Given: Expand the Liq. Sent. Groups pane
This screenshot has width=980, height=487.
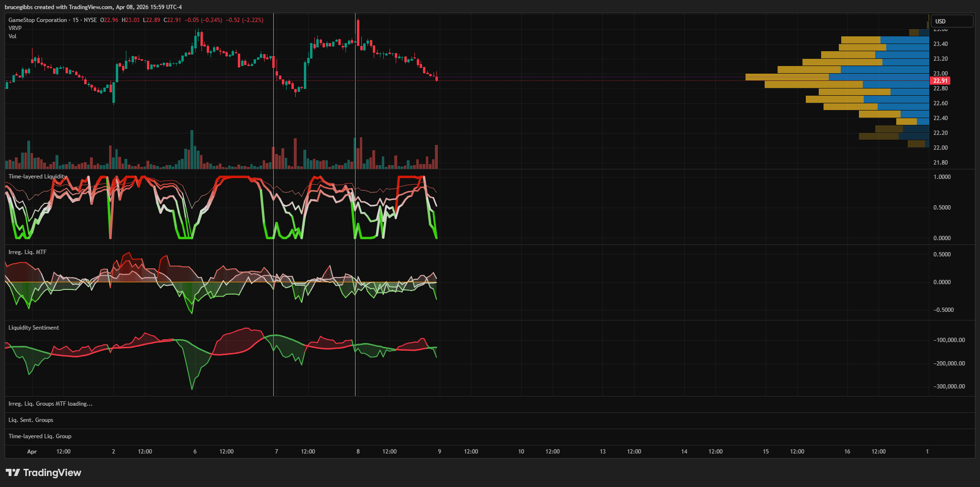Looking at the screenshot, I should 31,420.
